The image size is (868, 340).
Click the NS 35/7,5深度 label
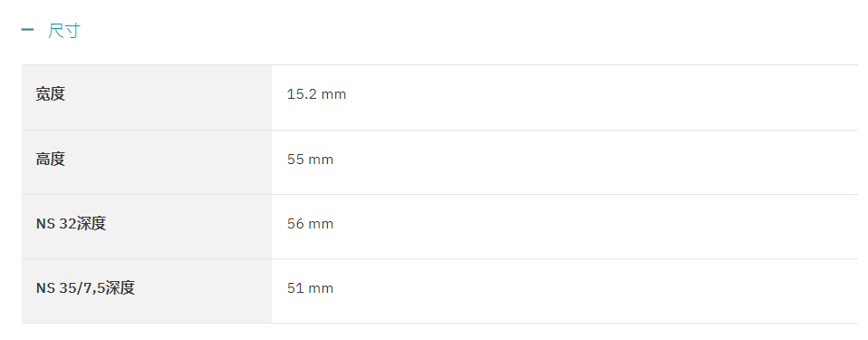pyautogui.click(x=85, y=288)
